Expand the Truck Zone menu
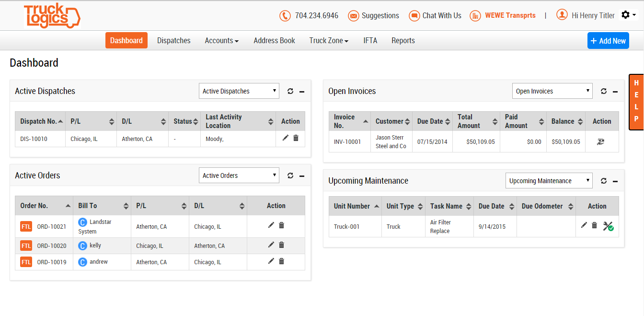This screenshot has height=316, width=644. tap(329, 40)
